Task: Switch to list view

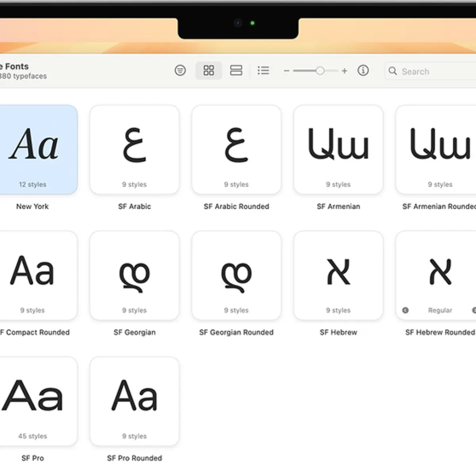Action: [263, 71]
